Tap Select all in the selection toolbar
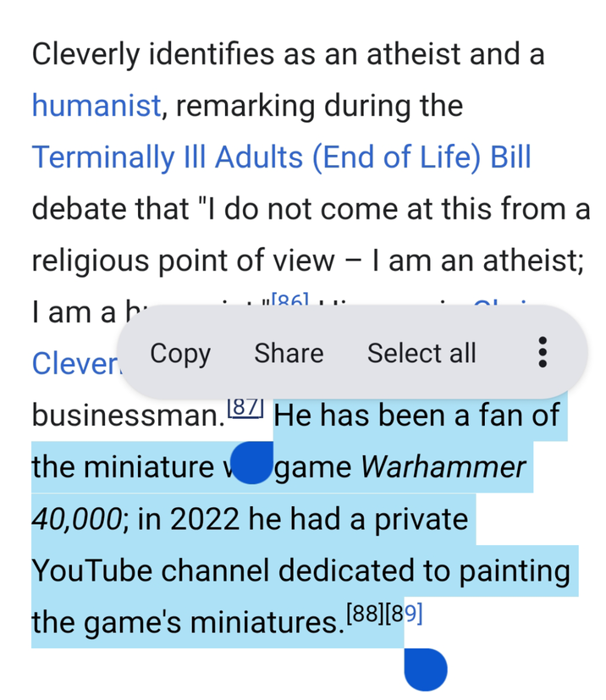 pos(421,353)
